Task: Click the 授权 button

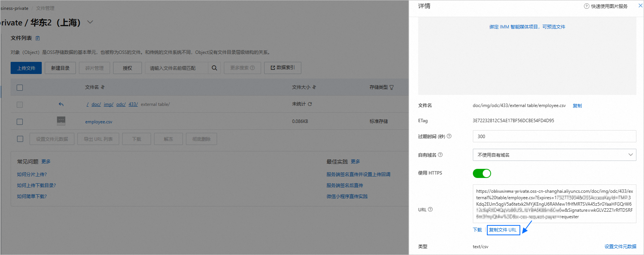Action: click(128, 68)
